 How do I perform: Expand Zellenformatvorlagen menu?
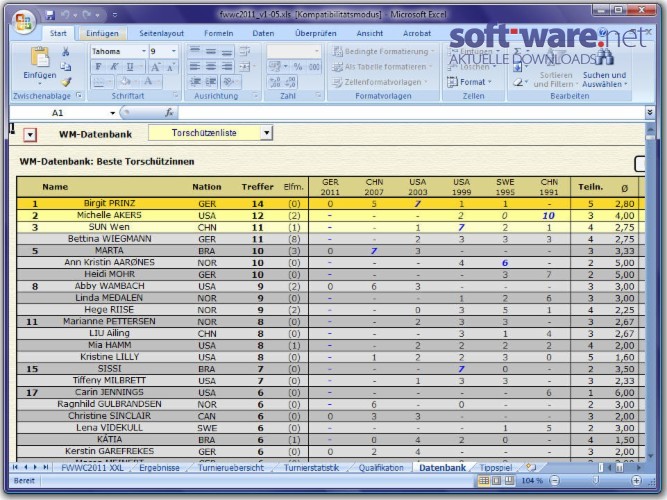(x=379, y=82)
